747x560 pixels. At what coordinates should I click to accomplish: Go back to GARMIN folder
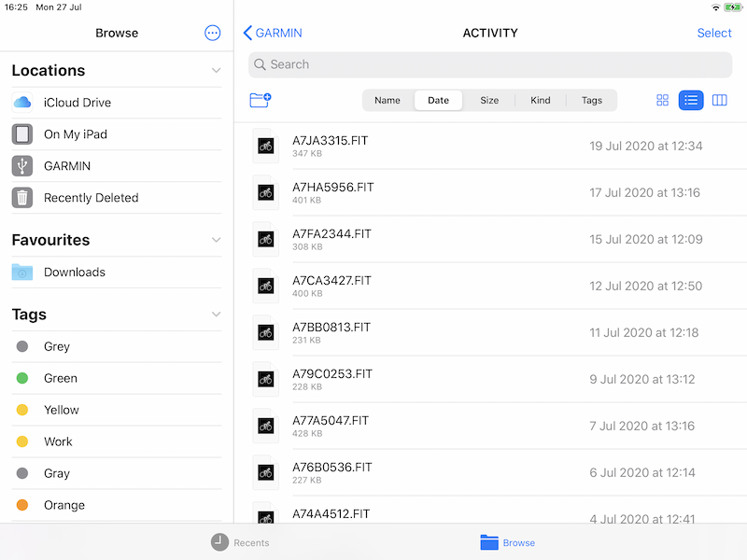272,33
